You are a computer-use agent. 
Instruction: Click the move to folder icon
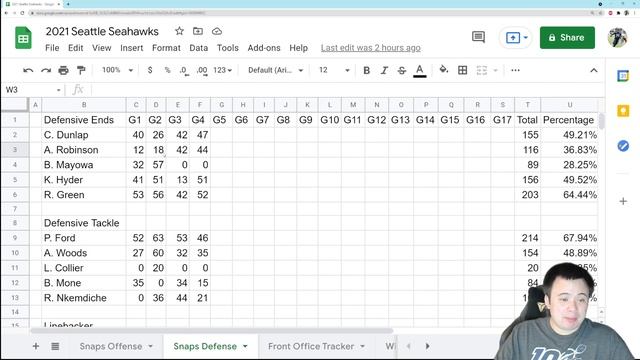point(198,31)
